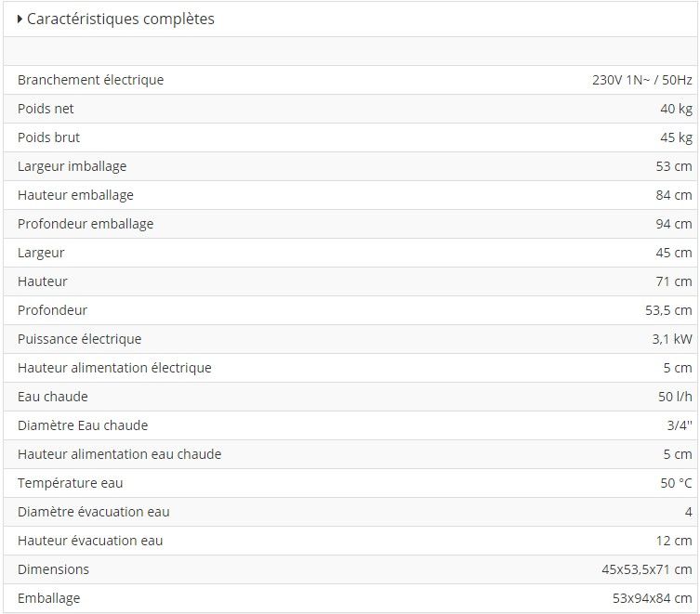700x614 pixels.
Task: Click the 3,1 kW power value
Action: click(672, 339)
